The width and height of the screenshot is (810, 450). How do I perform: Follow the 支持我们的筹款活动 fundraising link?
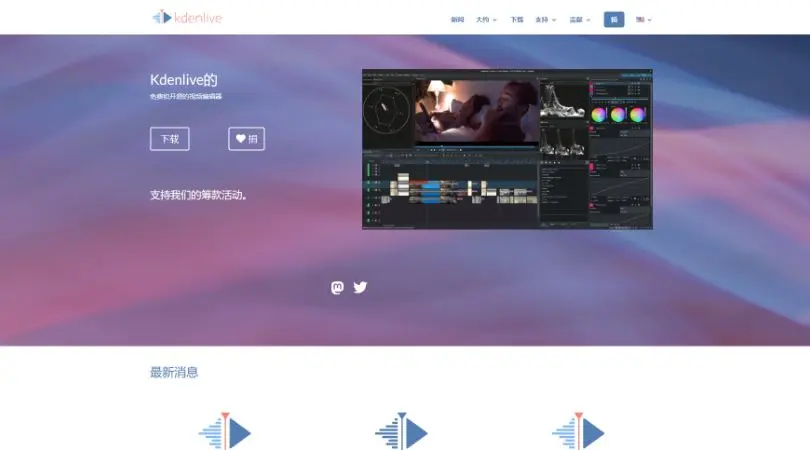pyautogui.click(x=198, y=195)
